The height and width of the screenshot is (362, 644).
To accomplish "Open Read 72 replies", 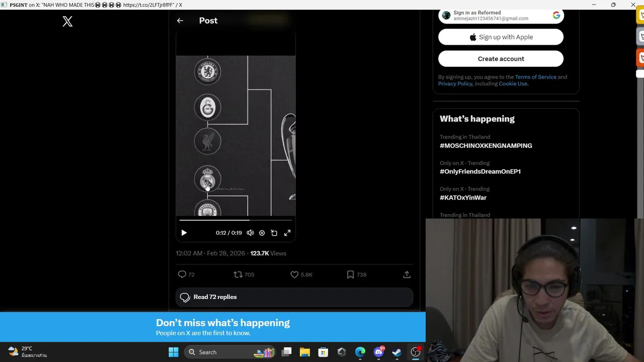I will [294, 297].
